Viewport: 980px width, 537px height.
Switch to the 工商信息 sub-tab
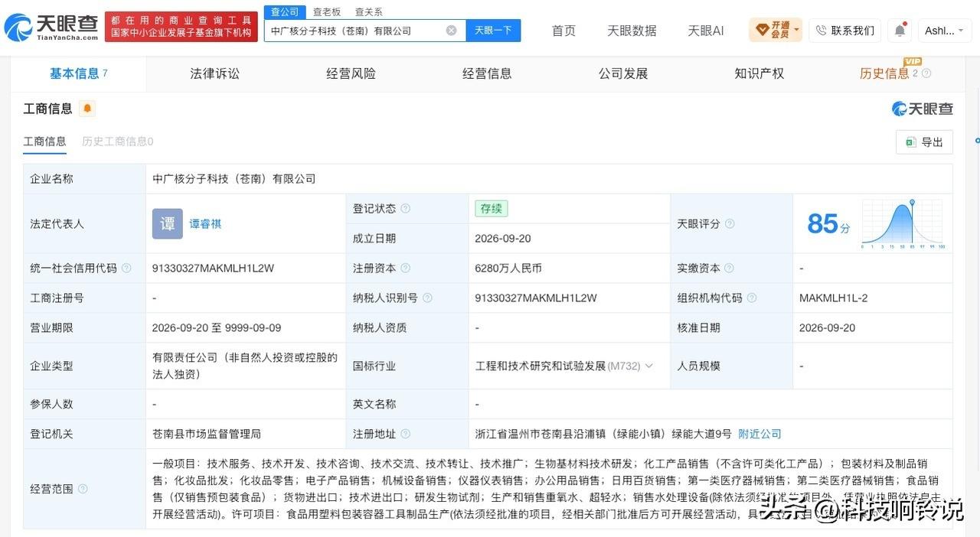pyautogui.click(x=44, y=142)
